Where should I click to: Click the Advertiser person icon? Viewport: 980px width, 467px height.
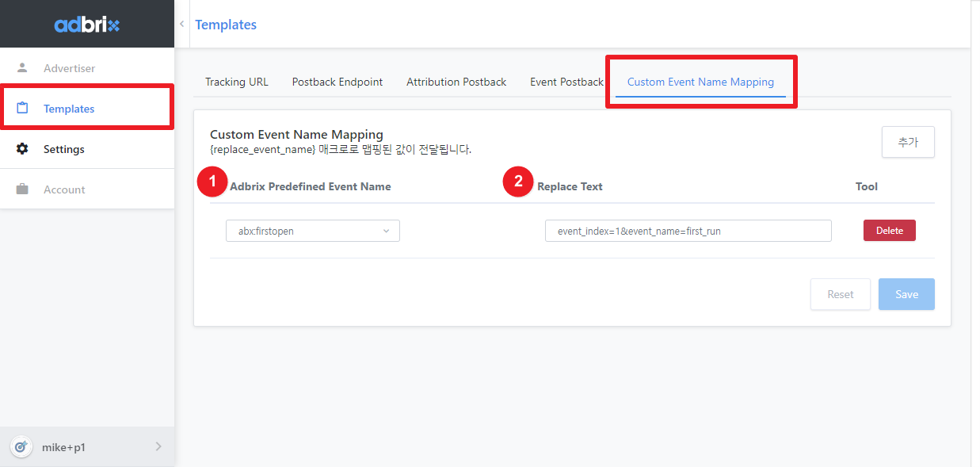pyautogui.click(x=22, y=68)
